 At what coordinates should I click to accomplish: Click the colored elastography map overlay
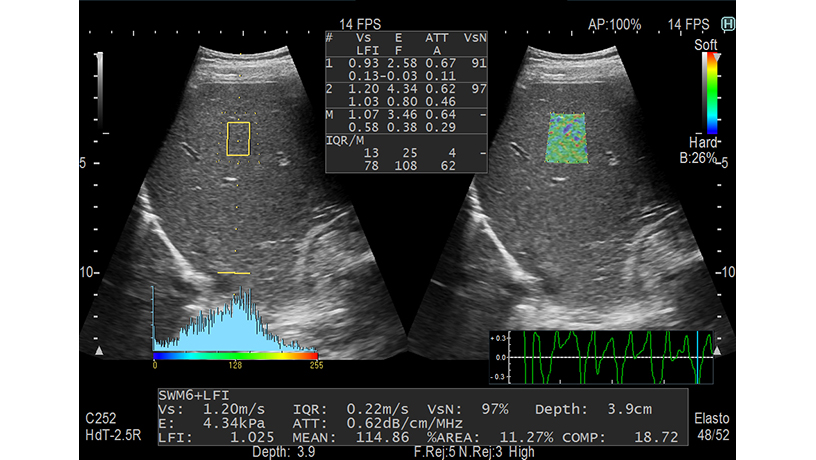point(567,138)
